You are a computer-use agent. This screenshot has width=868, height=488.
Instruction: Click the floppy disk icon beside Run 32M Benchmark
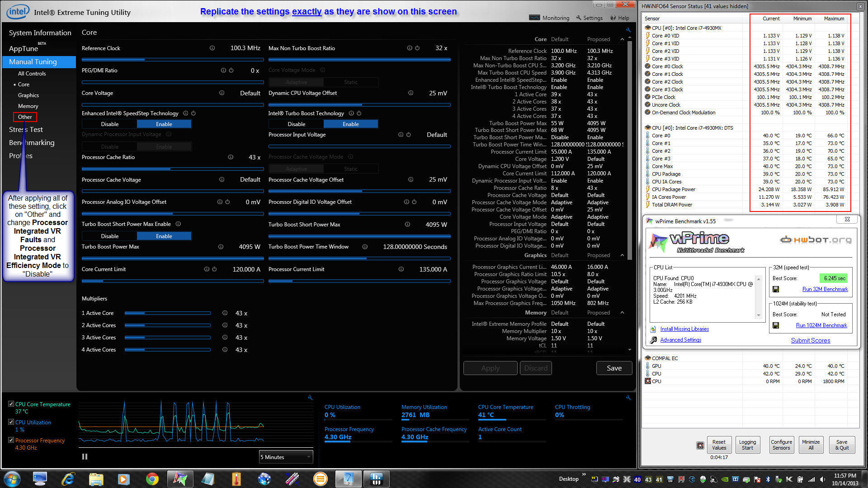[776, 289]
